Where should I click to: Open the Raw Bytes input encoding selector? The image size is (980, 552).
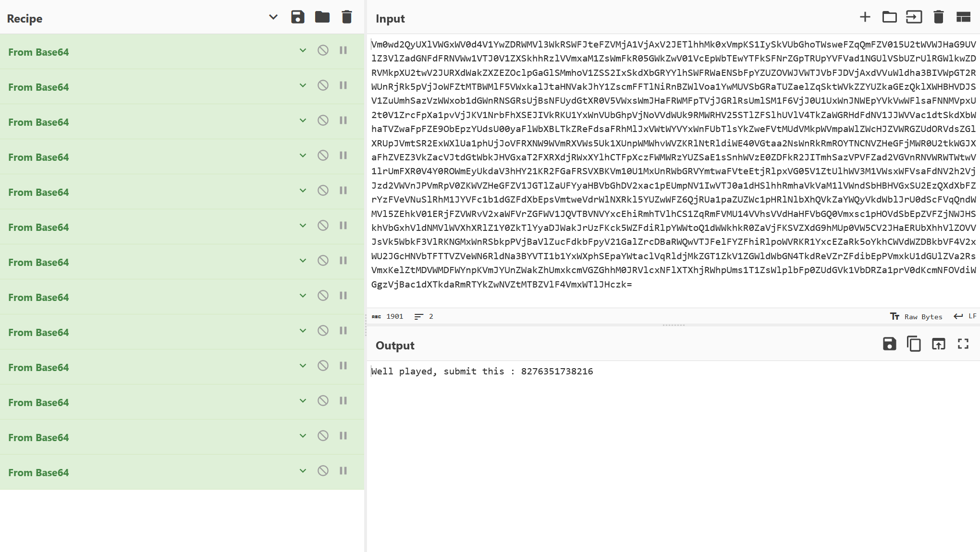tap(917, 316)
